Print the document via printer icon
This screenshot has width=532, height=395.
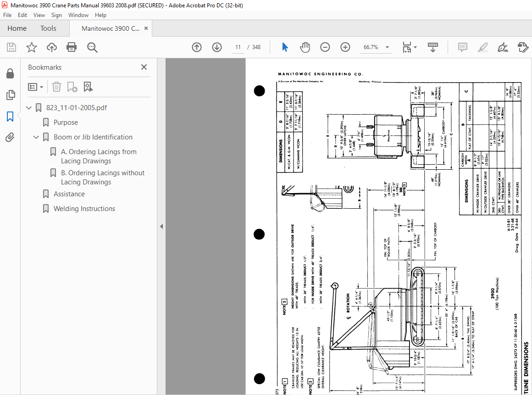point(72,47)
